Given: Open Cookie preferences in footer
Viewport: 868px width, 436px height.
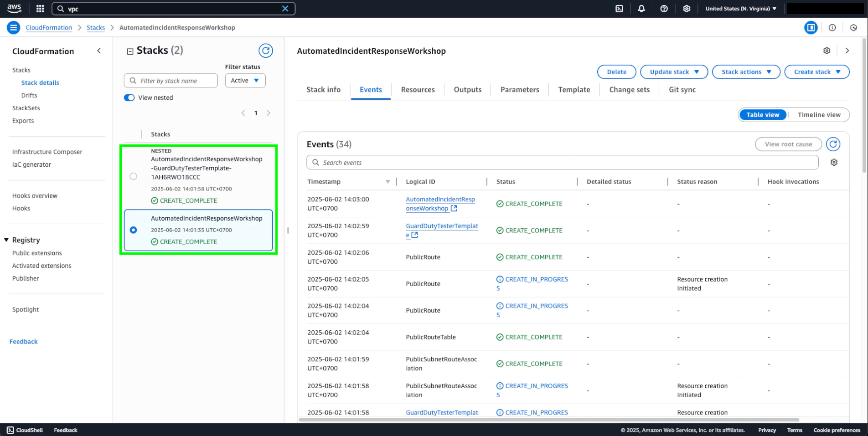Looking at the screenshot, I should click(837, 430).
